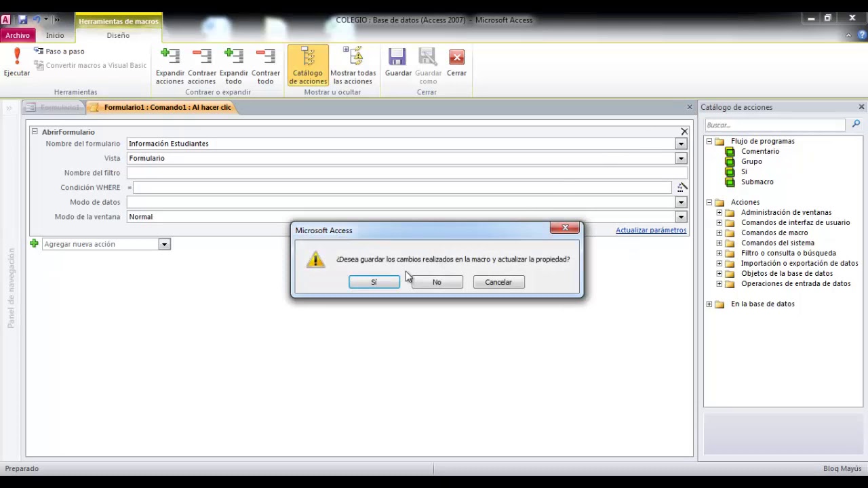This screenshot has width=868, height=488.
Task: Open Modo de la ventana dropdown
Action: click(x=681, y=217)
